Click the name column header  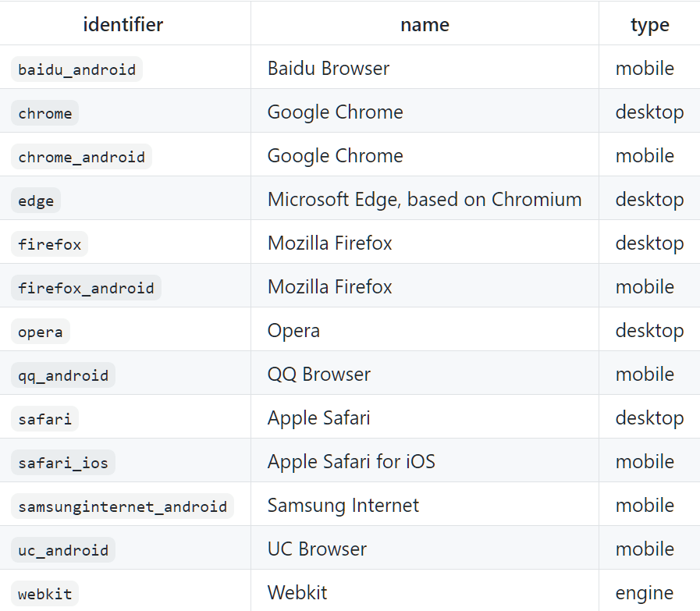425,25
